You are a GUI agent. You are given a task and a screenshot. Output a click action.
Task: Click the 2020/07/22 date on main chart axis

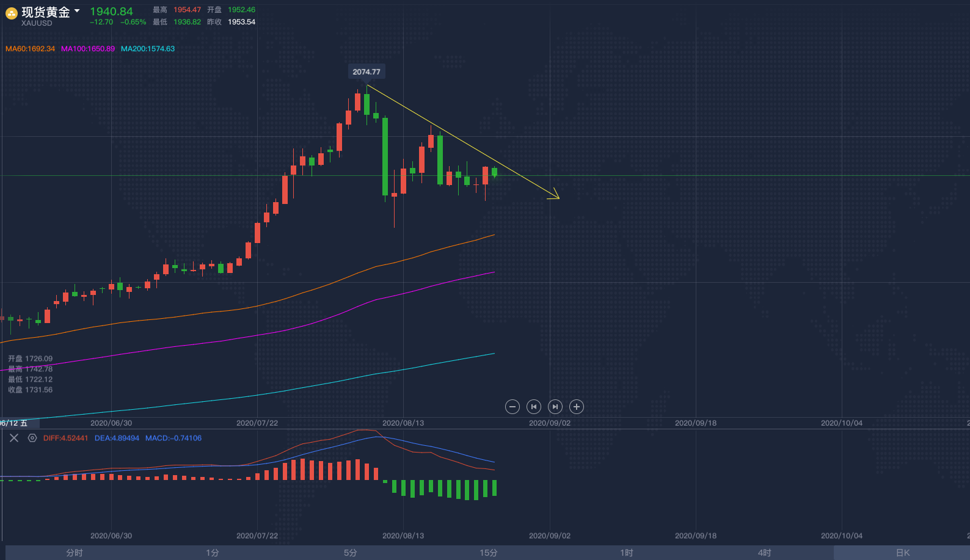click(257, 423)
